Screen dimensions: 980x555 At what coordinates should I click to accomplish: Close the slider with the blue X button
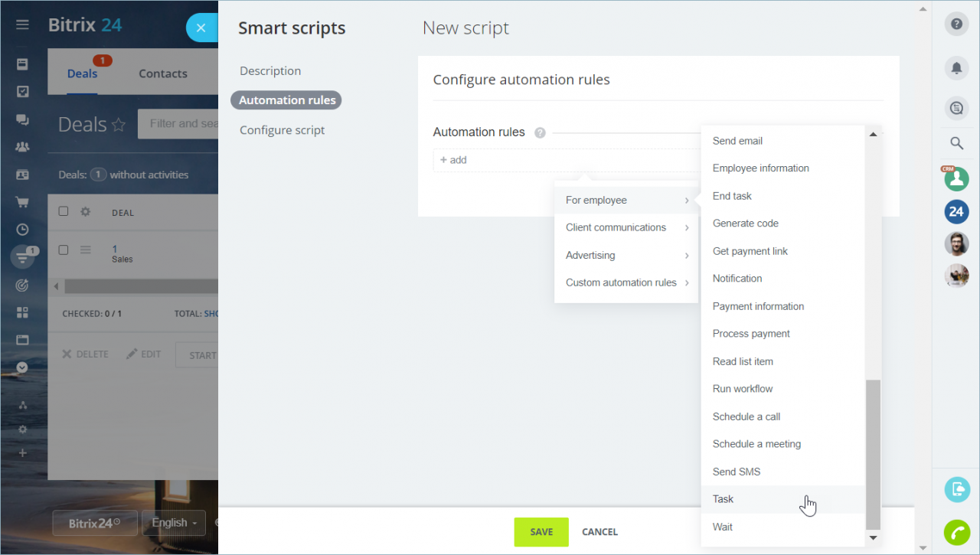pyautogui.click(x=201, y=28)
